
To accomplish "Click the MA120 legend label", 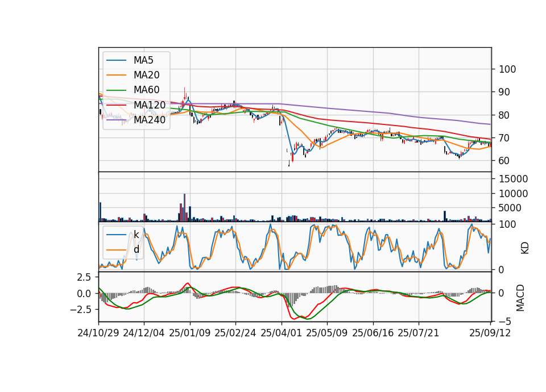I will pyautogui.click(x=150, y=105).
